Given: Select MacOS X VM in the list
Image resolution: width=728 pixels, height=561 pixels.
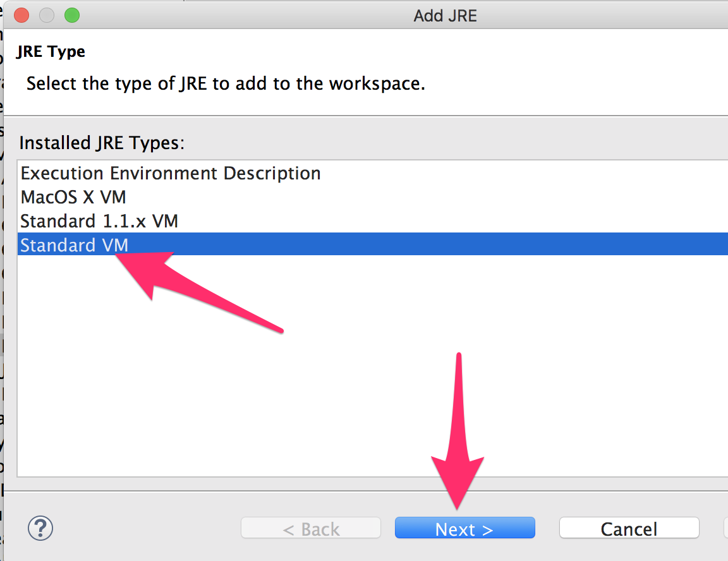Looking at the screenshot, I should (73, 197).
